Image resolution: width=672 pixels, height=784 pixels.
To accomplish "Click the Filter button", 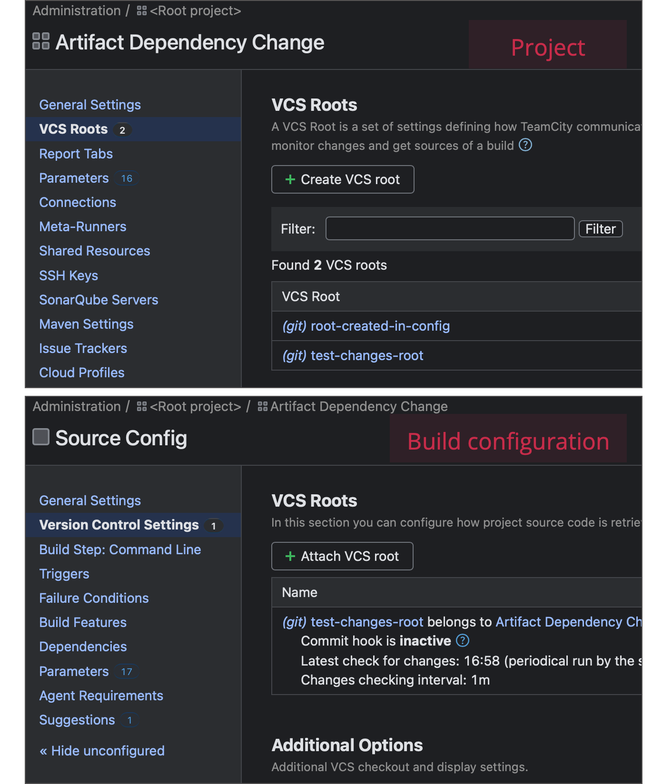I will (600, 229).
